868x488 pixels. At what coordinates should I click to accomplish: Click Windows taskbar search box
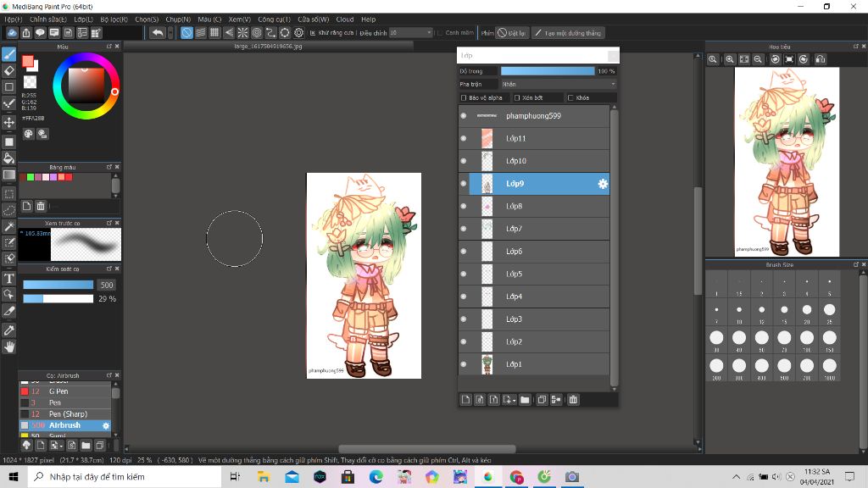click(x=125, y=476)
